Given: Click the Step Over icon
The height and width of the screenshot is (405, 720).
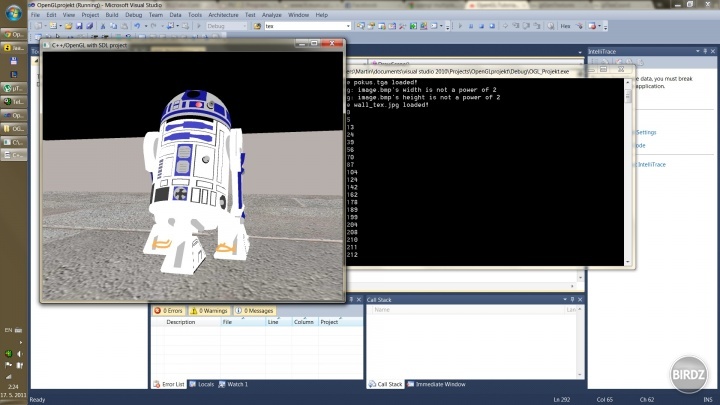Looking at the screenshot, I should click(x=526, y=26).
